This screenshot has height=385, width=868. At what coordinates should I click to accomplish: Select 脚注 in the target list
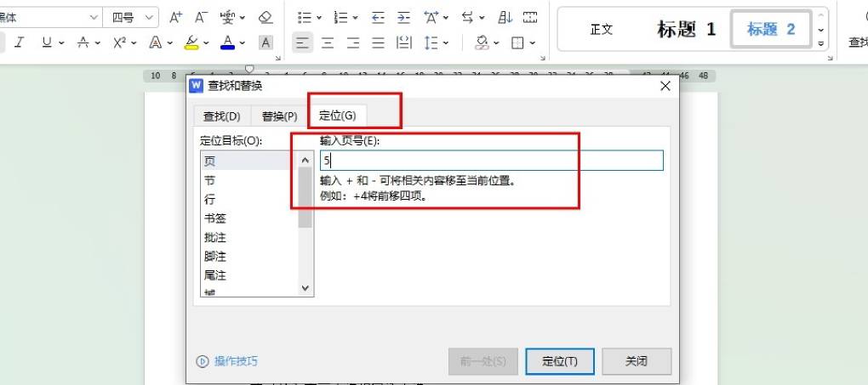click(x=248, y=256)
